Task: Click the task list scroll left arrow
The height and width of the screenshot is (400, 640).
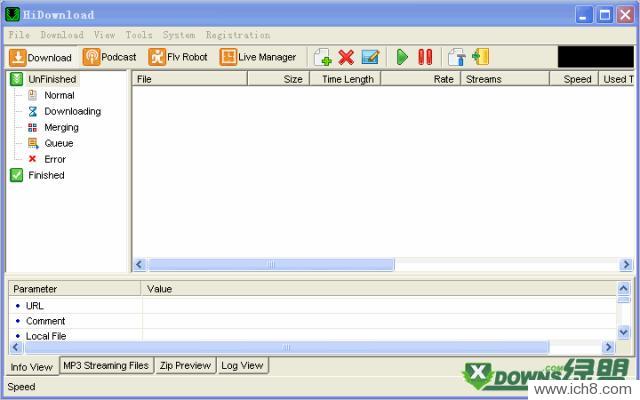Action: point(139,264)
